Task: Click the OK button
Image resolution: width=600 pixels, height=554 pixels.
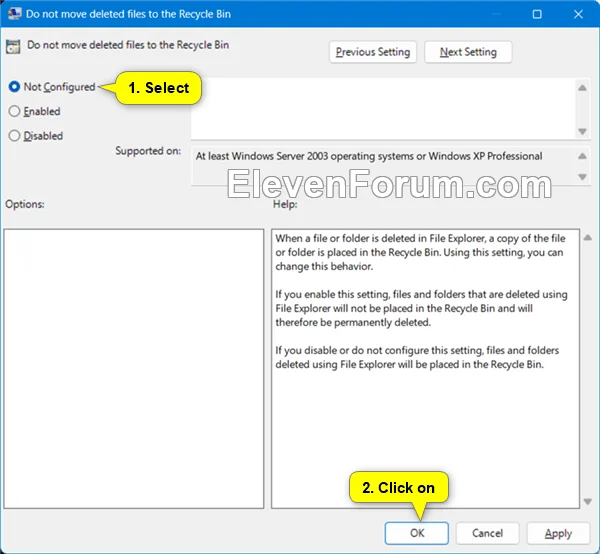Action: (x=417, y=533)
